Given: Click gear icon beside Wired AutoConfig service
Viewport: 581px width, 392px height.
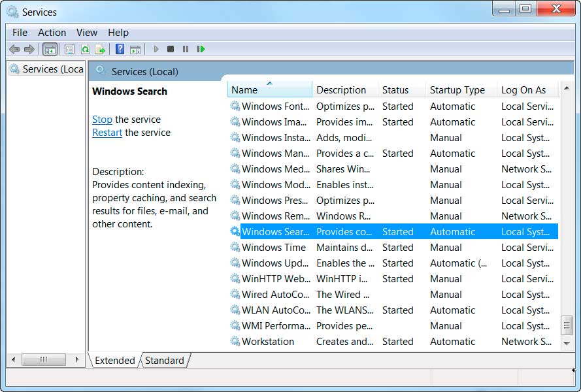Looking at the screenshot, I should tap(235, 294).
